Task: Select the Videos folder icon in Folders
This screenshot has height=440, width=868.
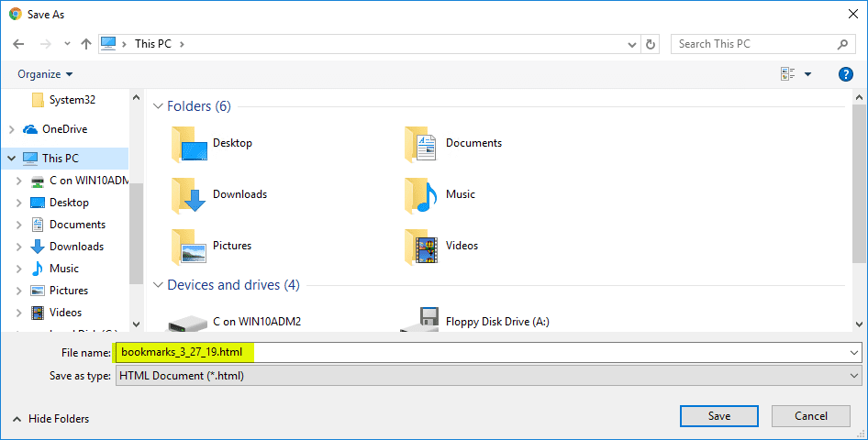Action: click(x=422, y=247)
